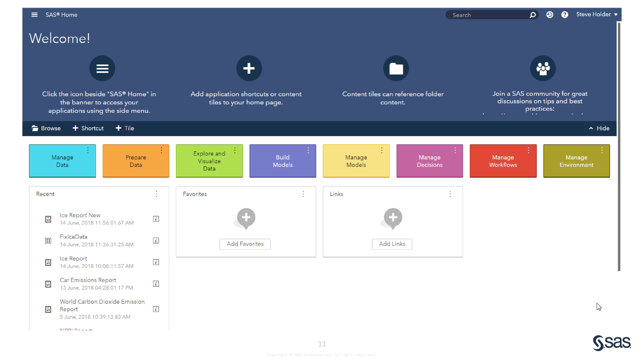Viewport: 644px width, 362px height.
Task: Expand the Steve Holder user menu
Action: point(597,14)
